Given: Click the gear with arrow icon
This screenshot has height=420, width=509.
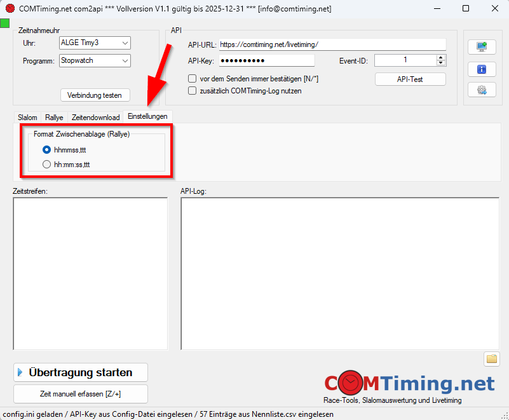Looking at the screenshot, I should [x=481, y=90].
